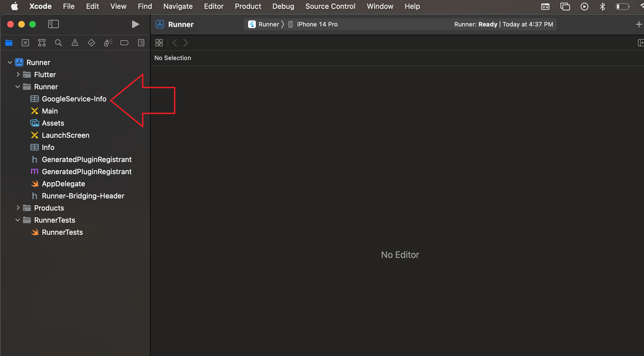Open the Apple menu
Viewport: 644px width, 356px height.
coord(14,6)
